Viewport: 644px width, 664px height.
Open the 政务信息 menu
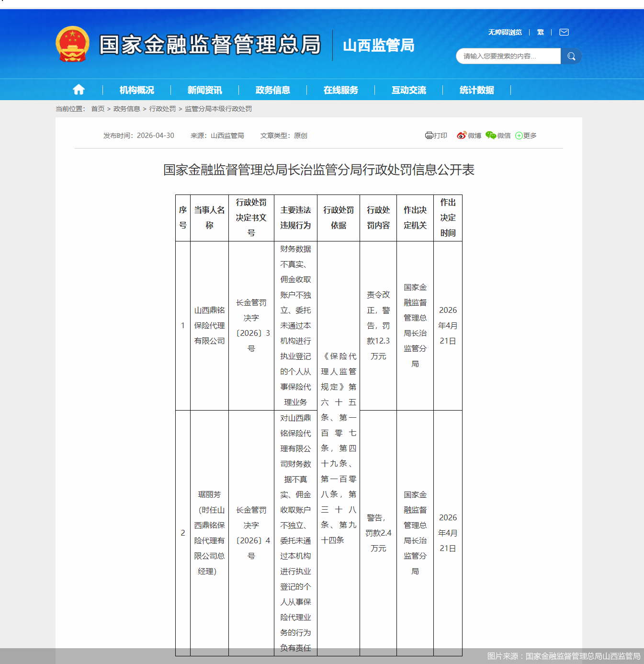tap(273, 90)
